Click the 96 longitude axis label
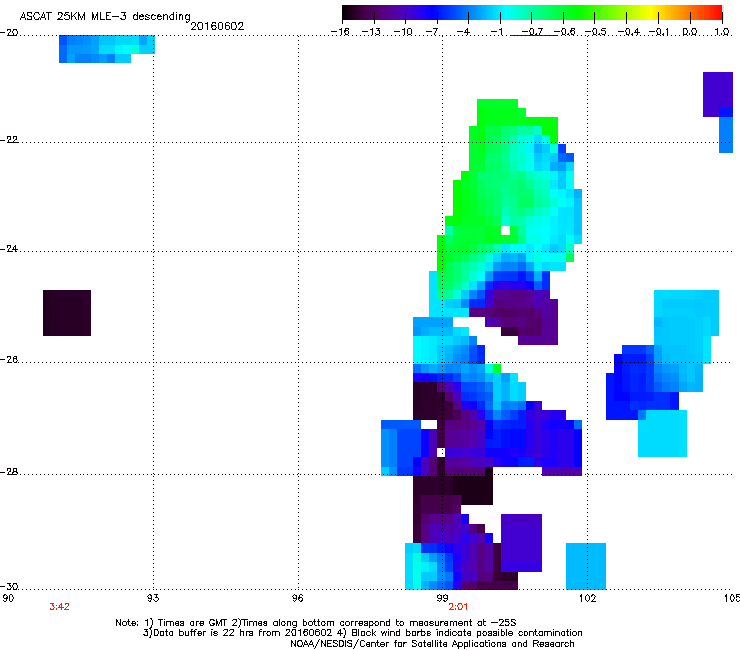Image resolution: width=740 pixels, height=650 pixels. click(x=298, y=598)
